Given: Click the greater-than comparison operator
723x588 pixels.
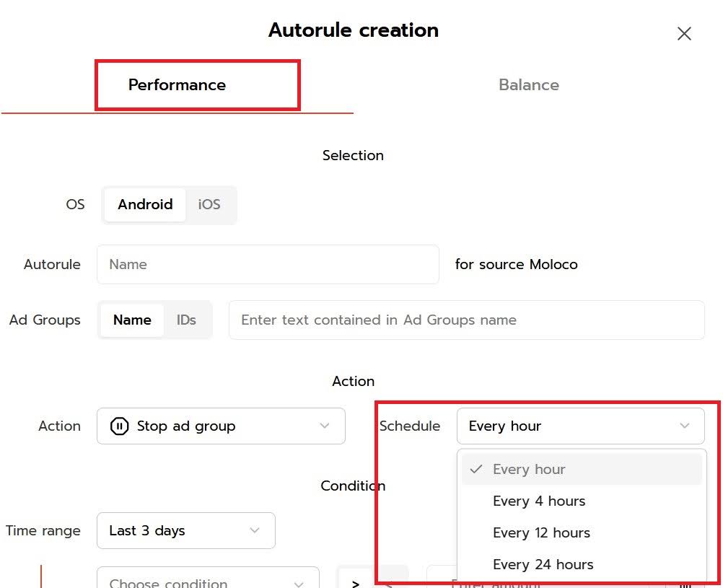Looking at the screenshot, I should [x=356, y=582].
